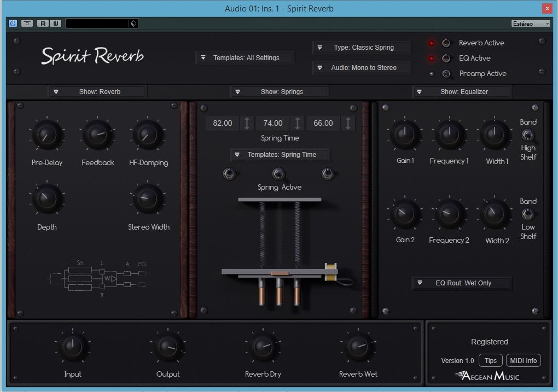Open the Estéreo channel dropdown
The image size is (558, 392).
click(531, 24)
